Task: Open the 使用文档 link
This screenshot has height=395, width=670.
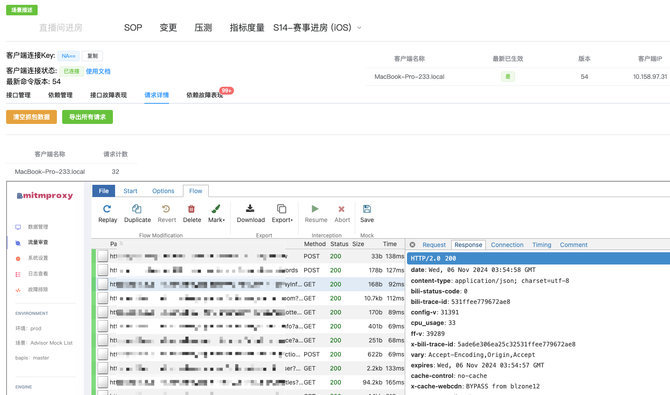Action: [x=98, y=71]
